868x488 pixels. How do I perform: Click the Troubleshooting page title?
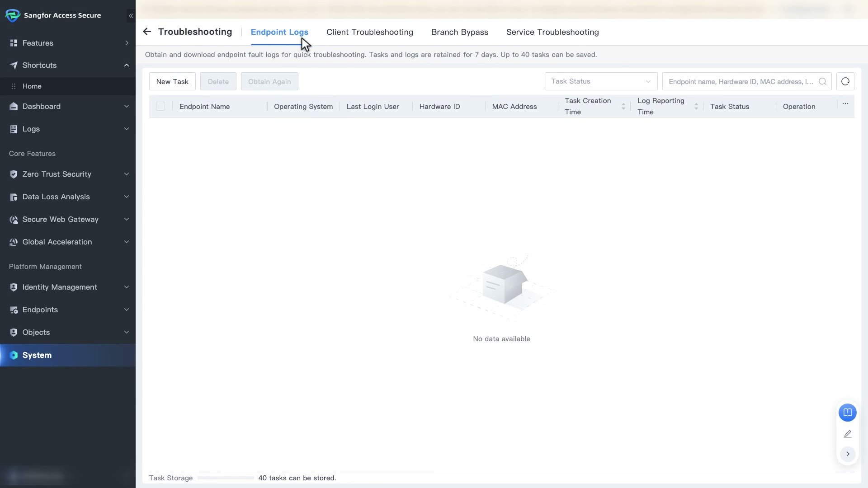tap(195, 32)
